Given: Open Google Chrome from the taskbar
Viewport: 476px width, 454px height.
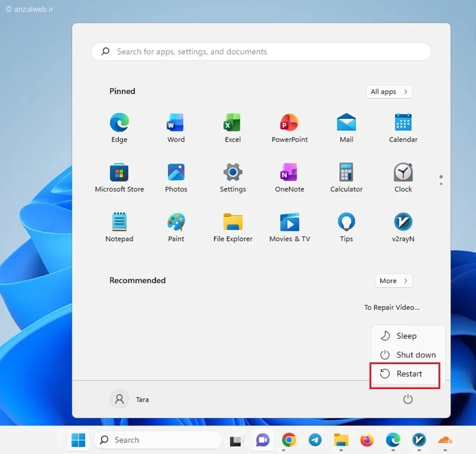Looking at the screenshot, I should click(x=289, y=440).
